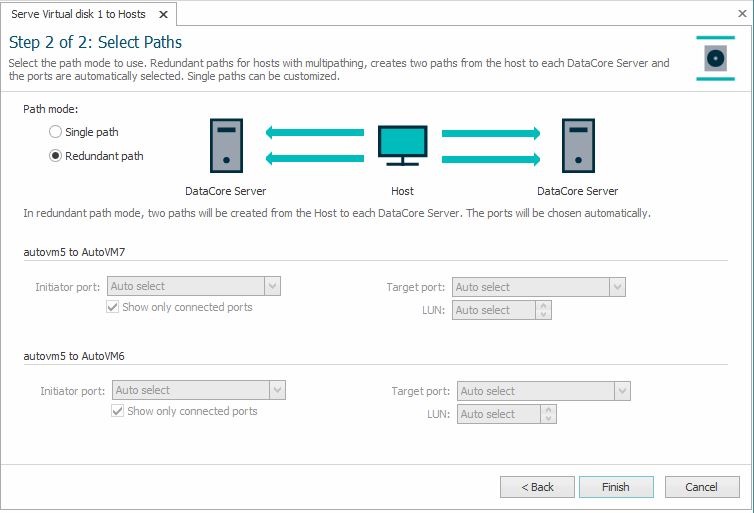Expand AutoVM7 Target port dropdown
The image size is (754, 513).
tap(617, 287)
